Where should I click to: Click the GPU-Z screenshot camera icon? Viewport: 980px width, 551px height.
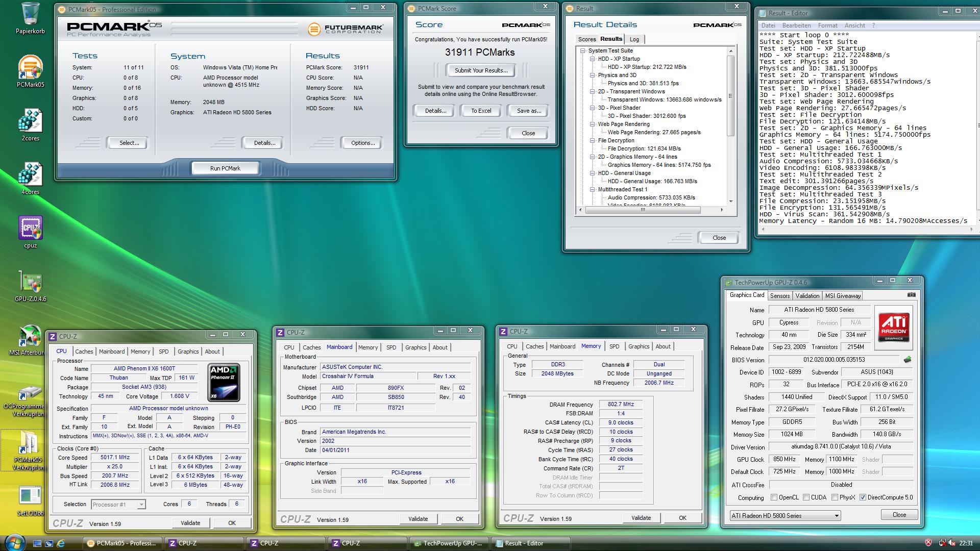click(x=911, y=295)
